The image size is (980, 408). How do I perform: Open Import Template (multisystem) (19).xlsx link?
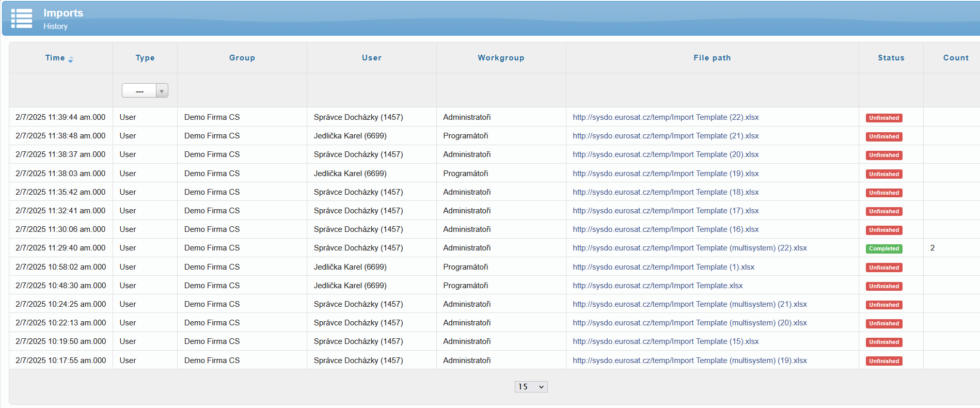690,360
